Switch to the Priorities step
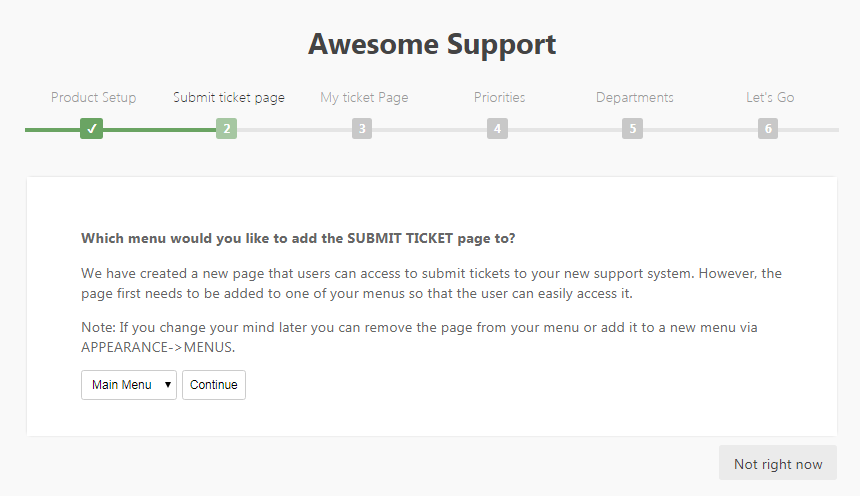The image size is (860, 496). point(499,98)
